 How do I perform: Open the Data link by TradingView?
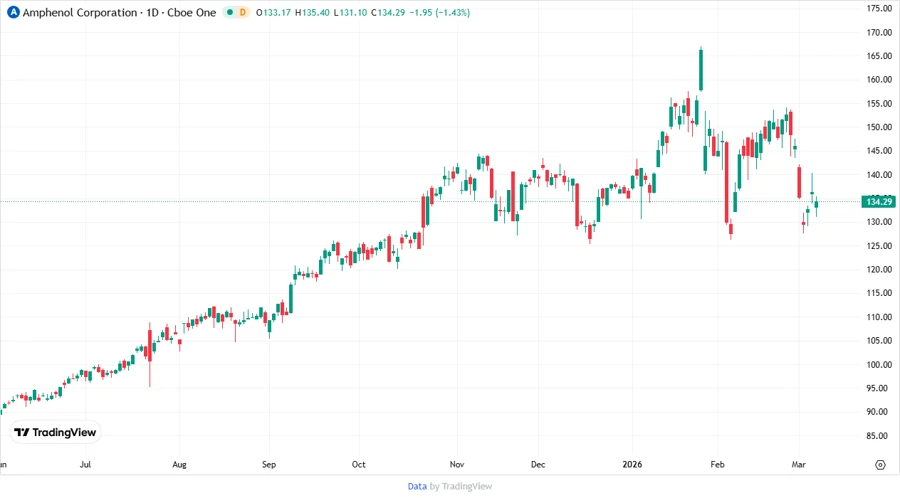[417, 486]
